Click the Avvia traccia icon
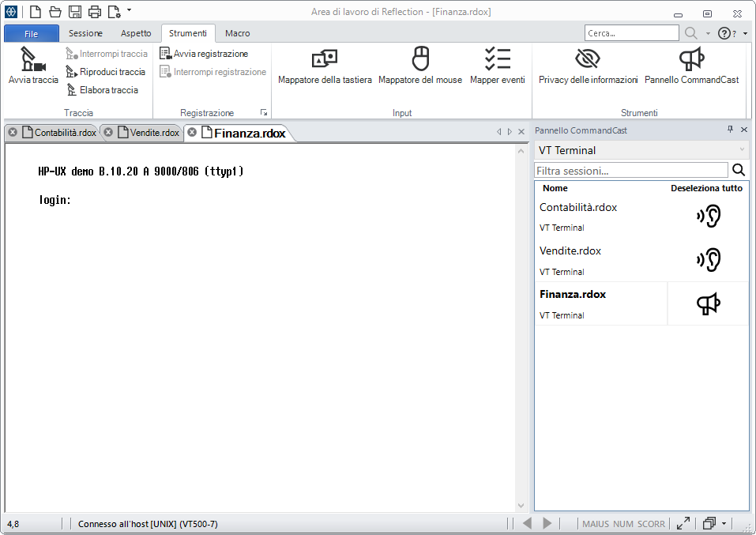The image size is (756, 535). click(33, 59)
